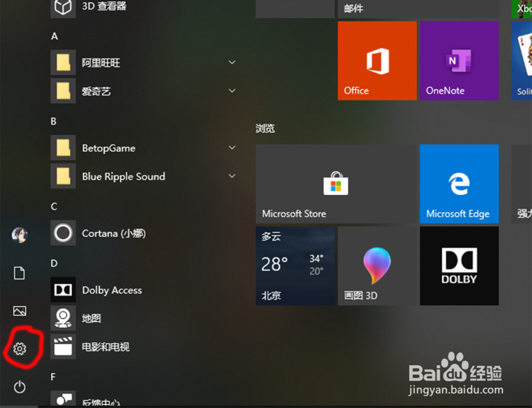Viewport: 532px width, 408px height.
Task: Launch Dolby Access app icon
Action: click(x=63, y=290)
